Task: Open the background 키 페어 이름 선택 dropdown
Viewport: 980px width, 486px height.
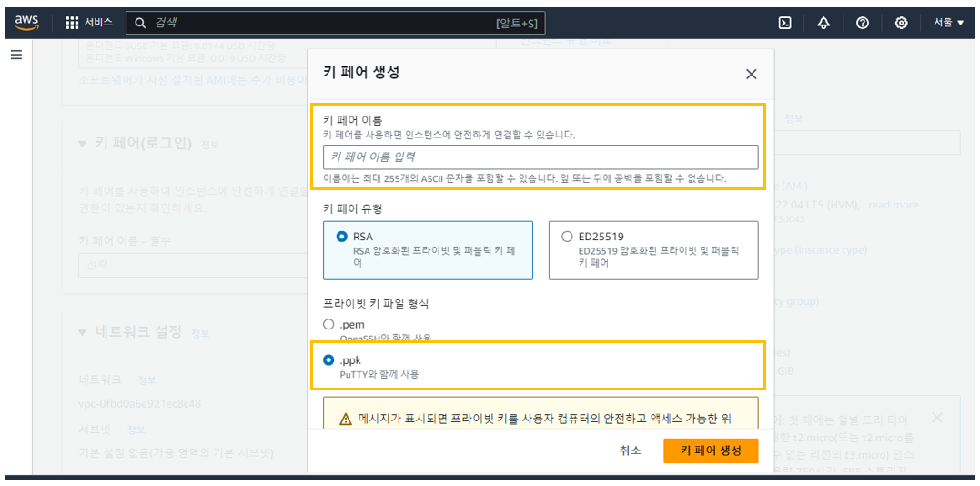Action: pos(193,265)
